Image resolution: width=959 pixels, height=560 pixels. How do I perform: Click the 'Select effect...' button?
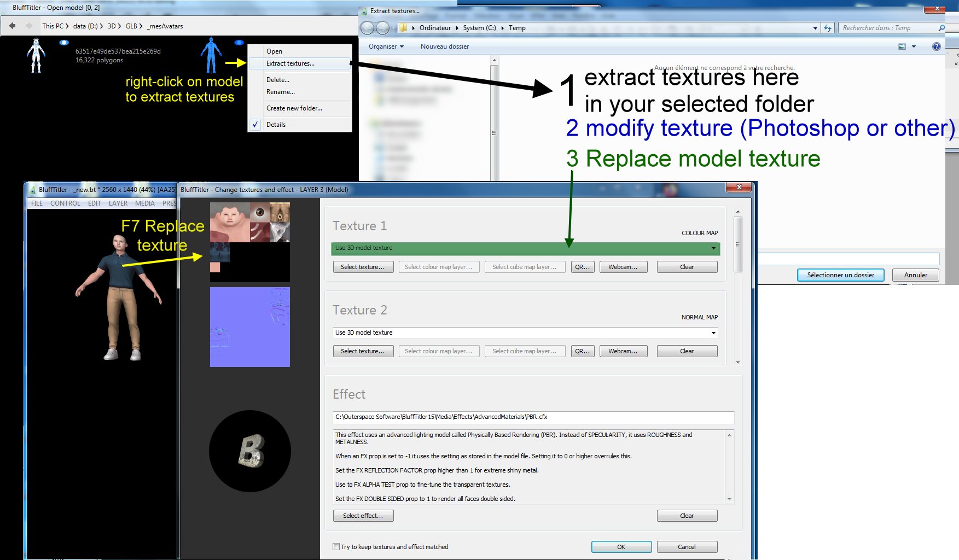coord(363,516)
